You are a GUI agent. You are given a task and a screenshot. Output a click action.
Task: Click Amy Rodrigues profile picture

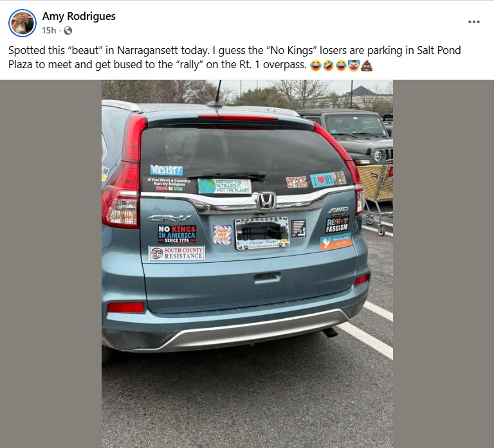coord(23,23)
